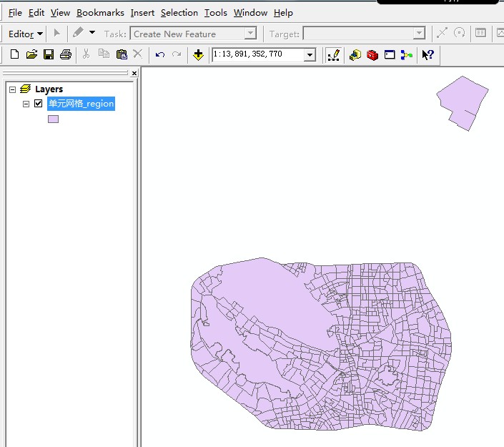This screenshot has height=447, width=504.
Task: Open the ModelBuilder icon
Action: (x=407, y=54)
